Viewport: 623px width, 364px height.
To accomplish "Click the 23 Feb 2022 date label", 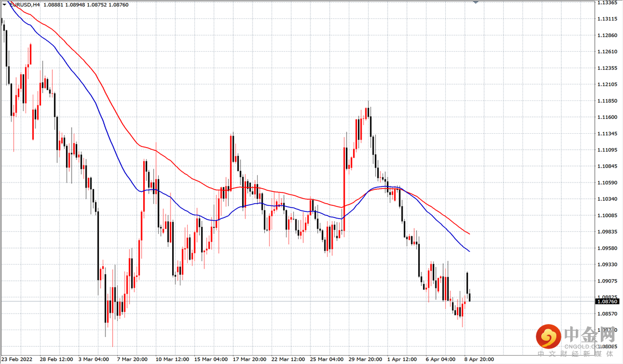I will click(17, 359).
